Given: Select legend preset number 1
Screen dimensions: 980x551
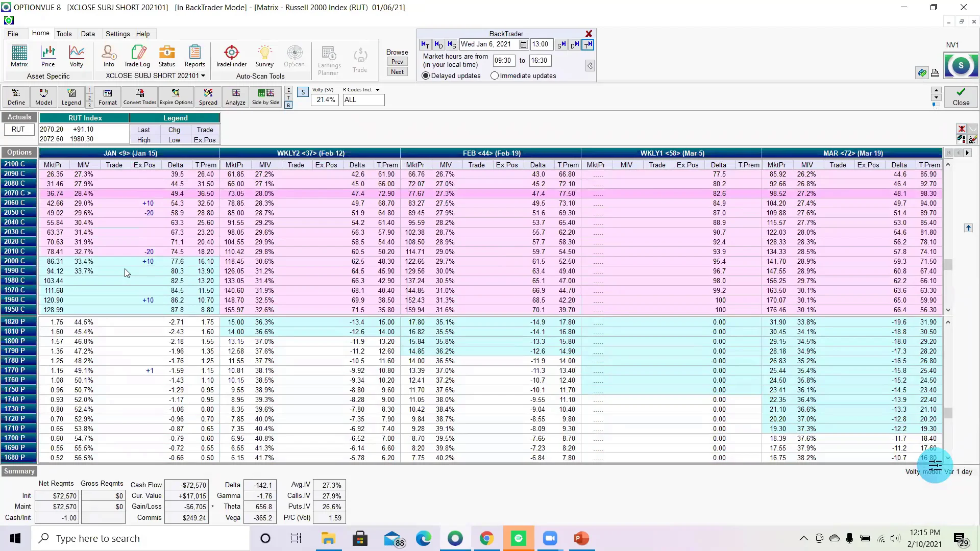Looking at the screenshot, I should pos(89,90).
